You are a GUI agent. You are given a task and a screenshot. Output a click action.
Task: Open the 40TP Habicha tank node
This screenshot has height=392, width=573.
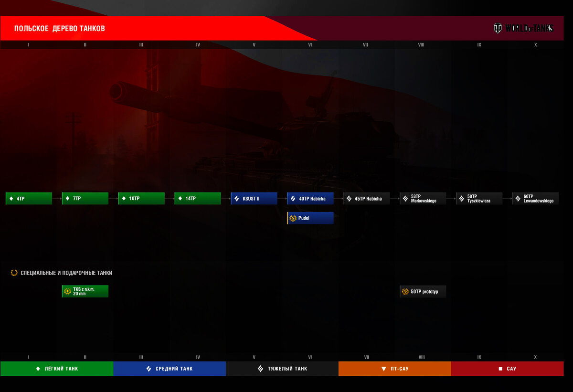[x=310, y=199]
